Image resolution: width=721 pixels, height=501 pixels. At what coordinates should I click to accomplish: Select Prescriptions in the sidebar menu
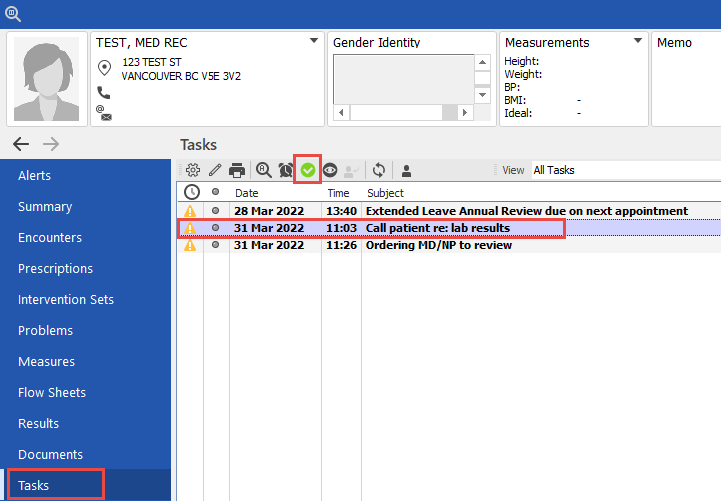click(55, 269)
